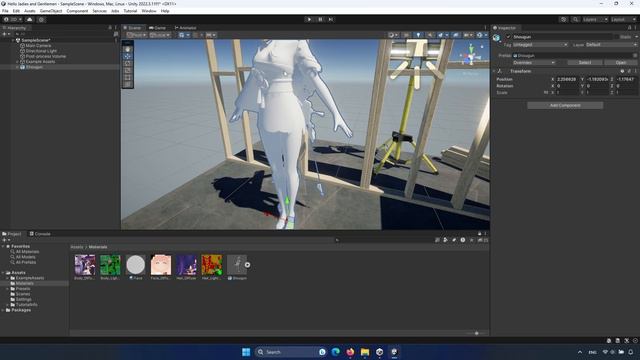640x360 pixels.
Task: Adjust the Project icon size slider
Action: coord(477,333)
